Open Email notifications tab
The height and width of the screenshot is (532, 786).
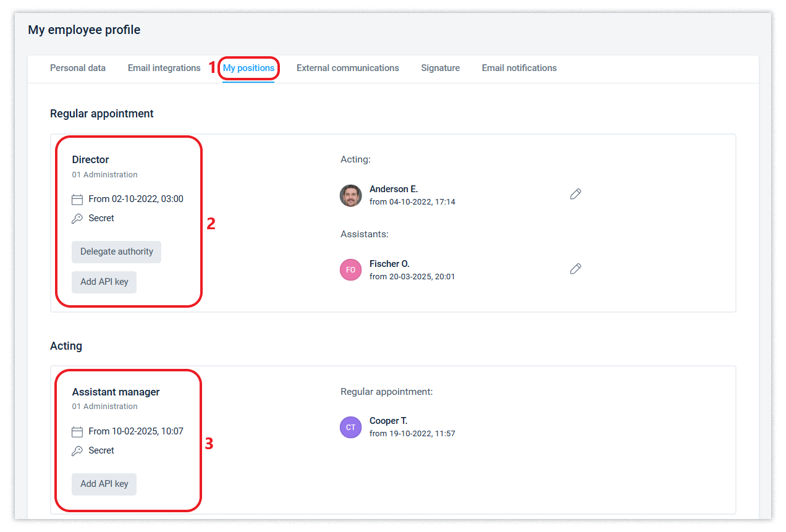coord(519,68)
